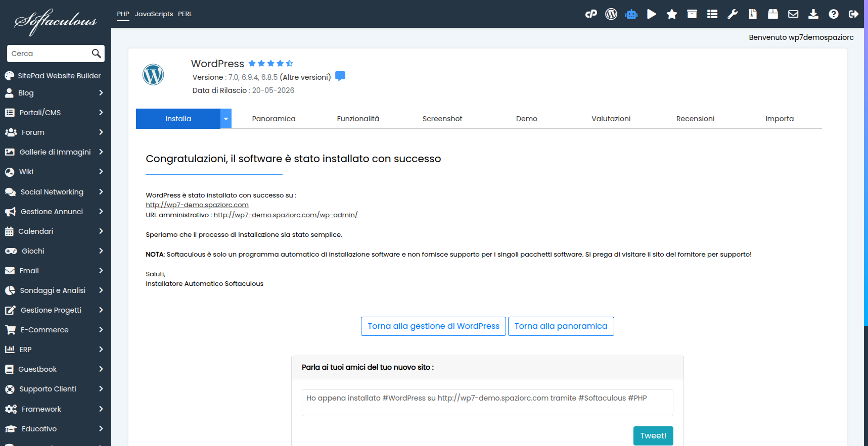
Task: Click the play demos icon
Action: [652, 14]
